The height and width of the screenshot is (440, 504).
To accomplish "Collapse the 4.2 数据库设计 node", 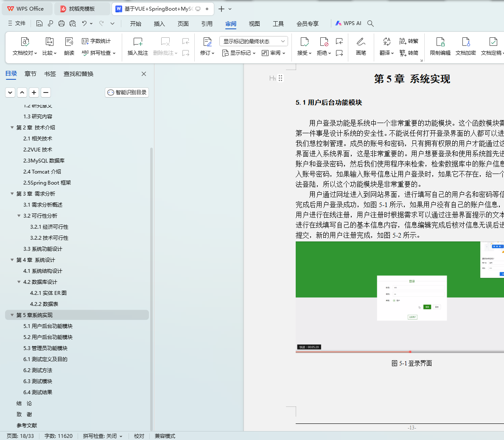I will (19, 282).
